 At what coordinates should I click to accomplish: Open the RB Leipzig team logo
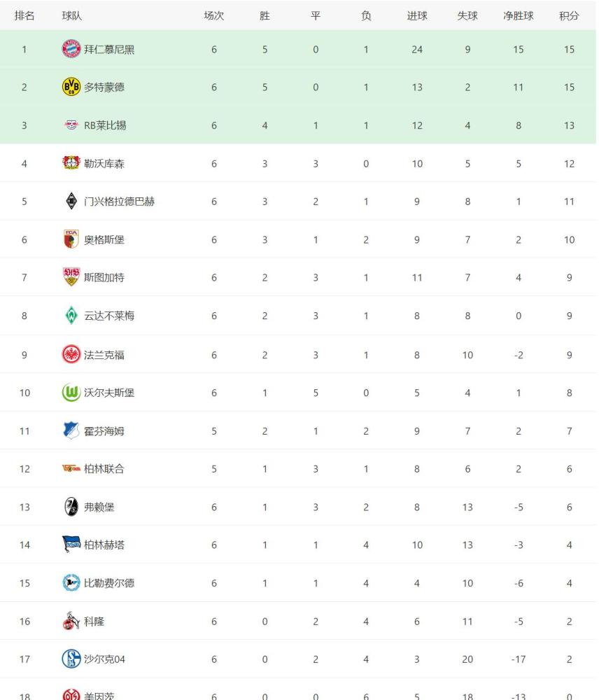71,125
